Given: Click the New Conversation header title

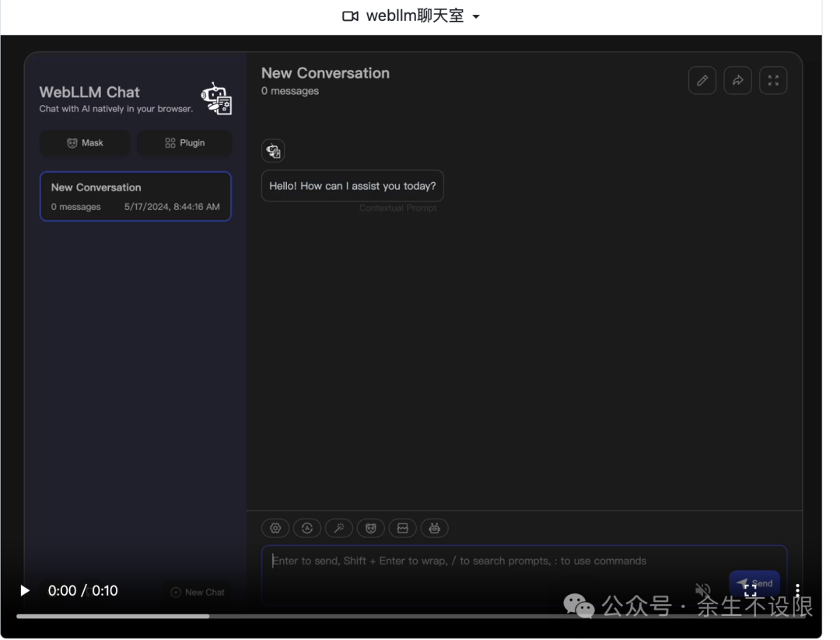Looking at the screenshot, I should [x=325, y=73].
